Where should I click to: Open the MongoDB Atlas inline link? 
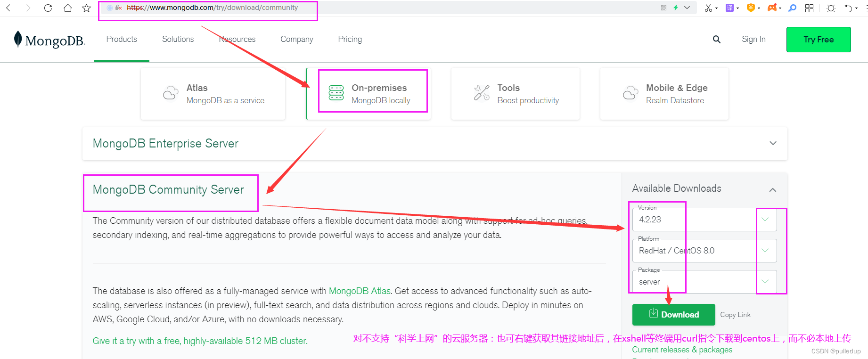pos(360,291)
